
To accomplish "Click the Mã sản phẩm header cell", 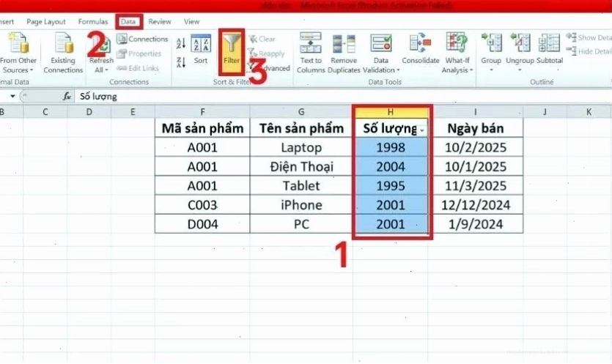I will pos(202,128).
